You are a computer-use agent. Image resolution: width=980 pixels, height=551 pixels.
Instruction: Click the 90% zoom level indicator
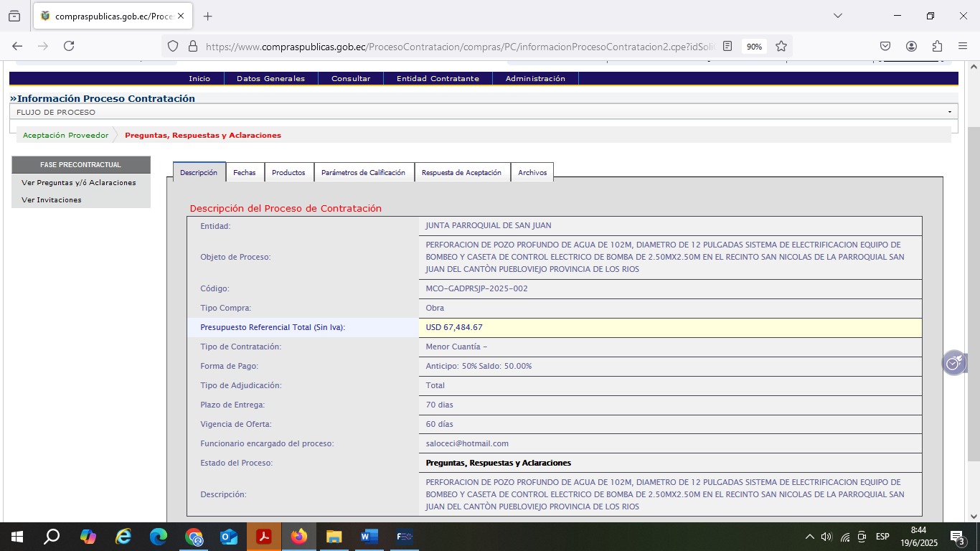(754, 46)
